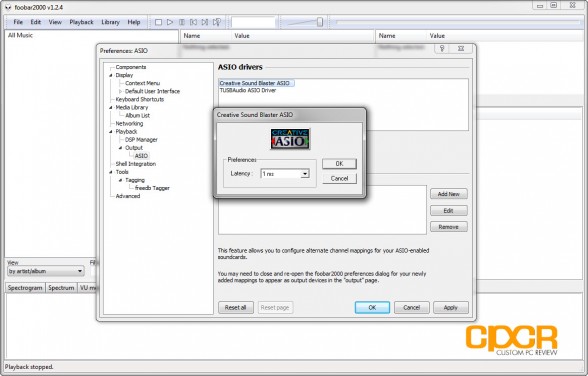Collapse the Playback tree node
This screenshot has width=588, height=376.
click(111, 132)
